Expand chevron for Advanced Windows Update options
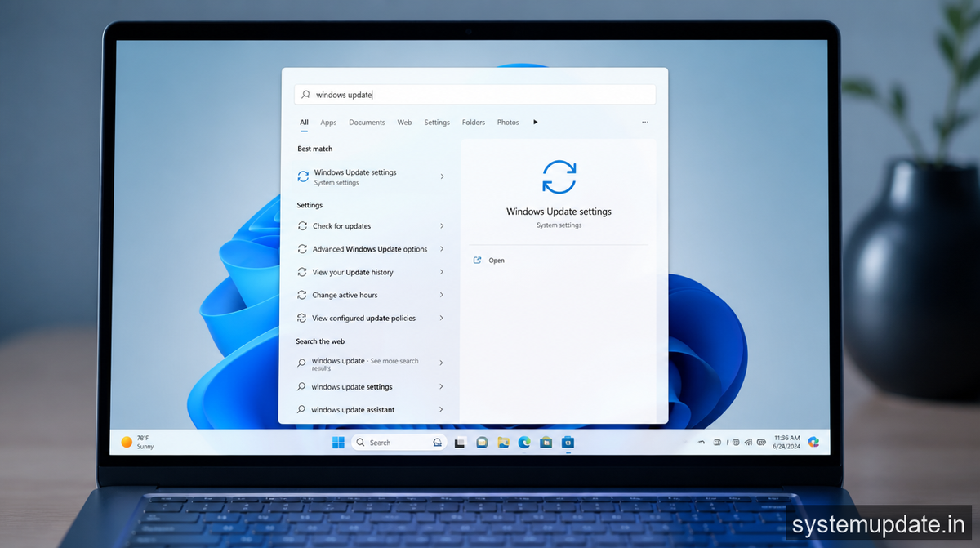980x548 pixels. click(442, 249)
